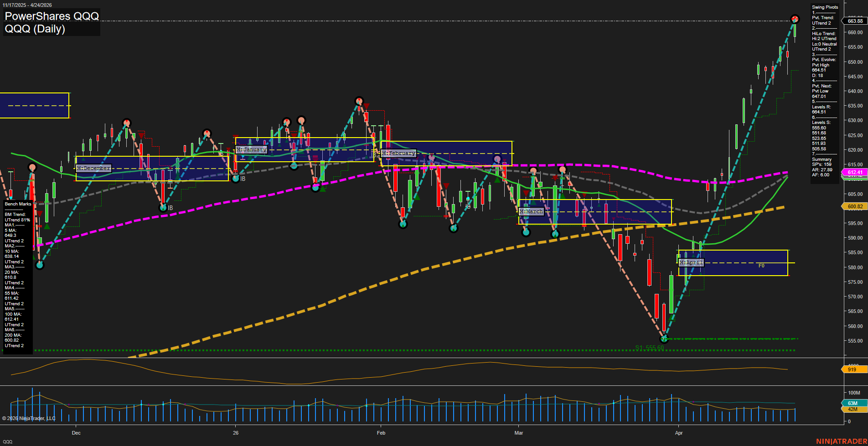Click the 42M volume average marker

[852, 409]
